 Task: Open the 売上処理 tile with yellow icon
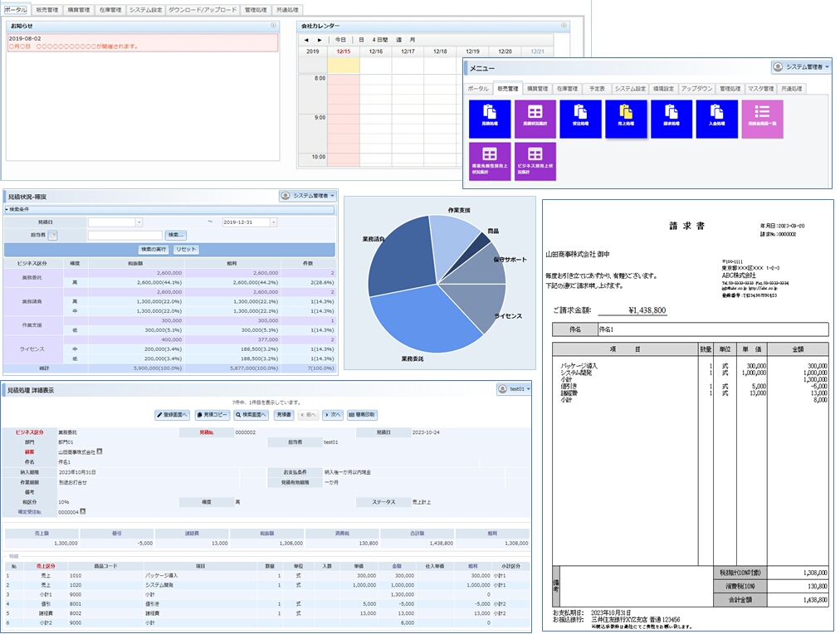click(626, 119)
